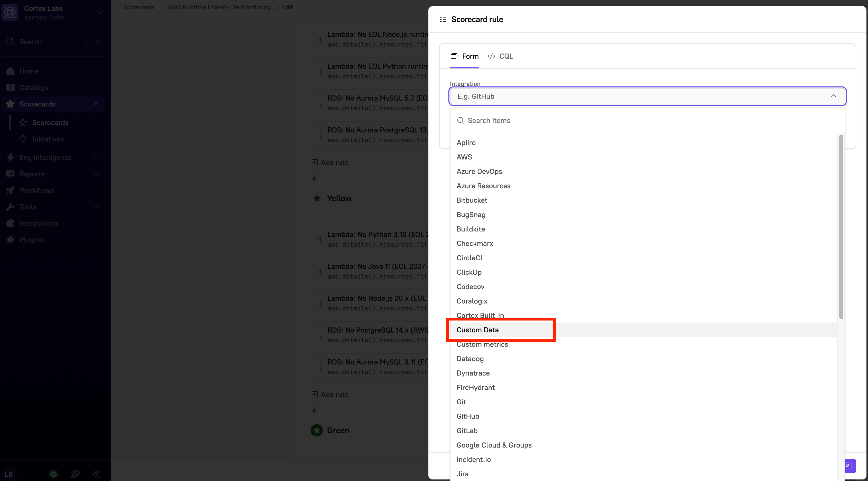Click the Yellow level star icon
The height and width of the screenshot is (481, 868).
click(317, 198)
